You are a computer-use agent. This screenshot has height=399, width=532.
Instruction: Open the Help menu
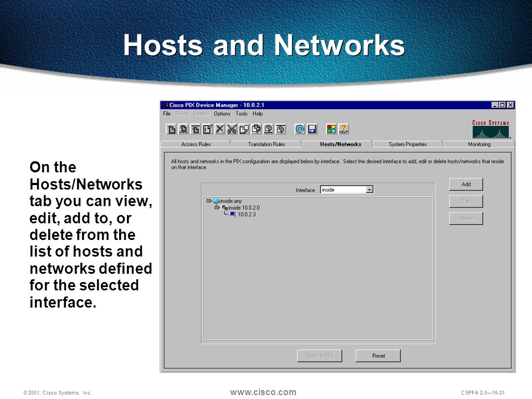[258, 114]
